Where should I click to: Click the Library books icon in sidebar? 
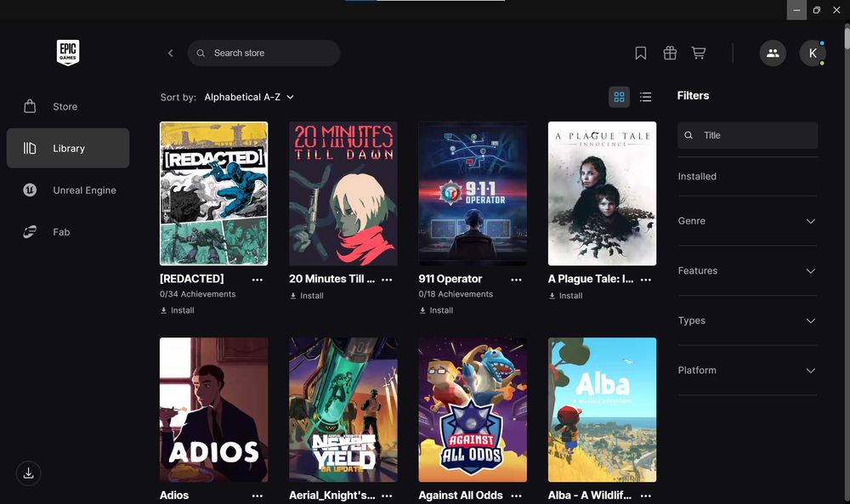pyautogui.click(x=30, y=148)
